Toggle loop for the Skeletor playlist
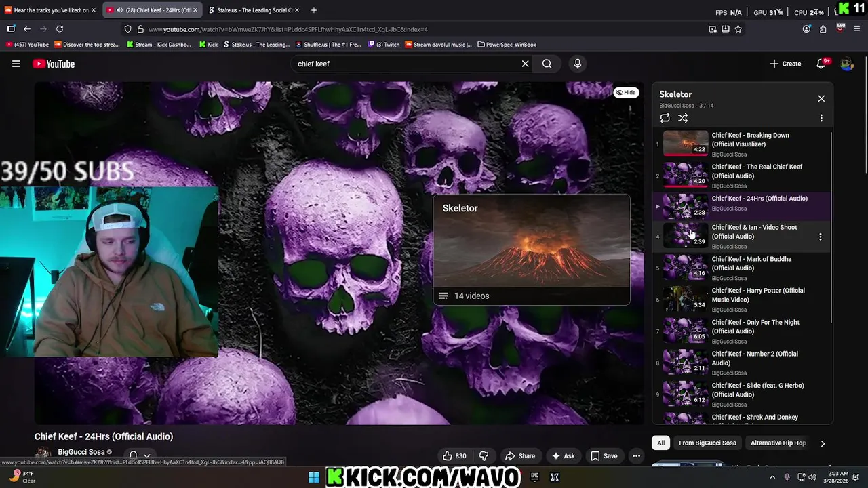Image resolution: width=868 pixels, height=488 pixels. [665, 118]
